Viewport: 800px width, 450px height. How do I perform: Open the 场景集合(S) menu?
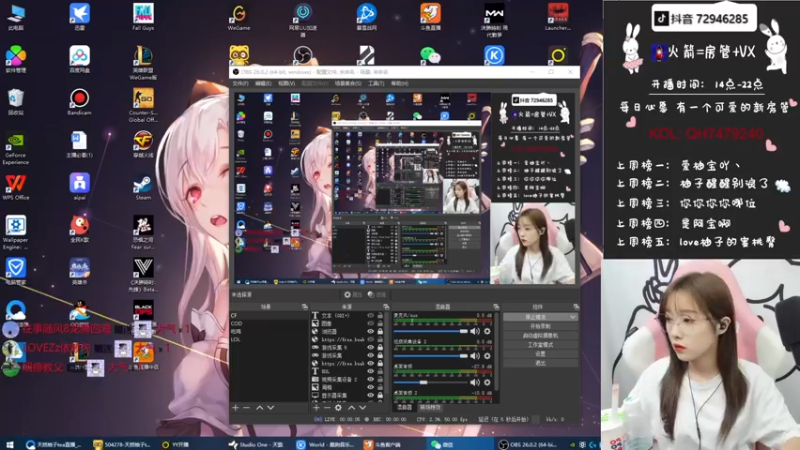tap(348, 83)
